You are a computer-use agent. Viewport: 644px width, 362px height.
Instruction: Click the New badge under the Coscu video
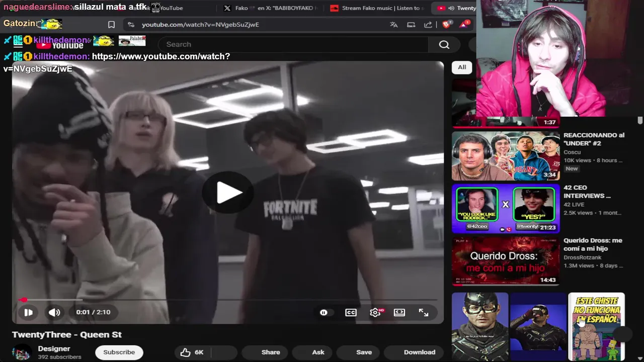(572, 169)
